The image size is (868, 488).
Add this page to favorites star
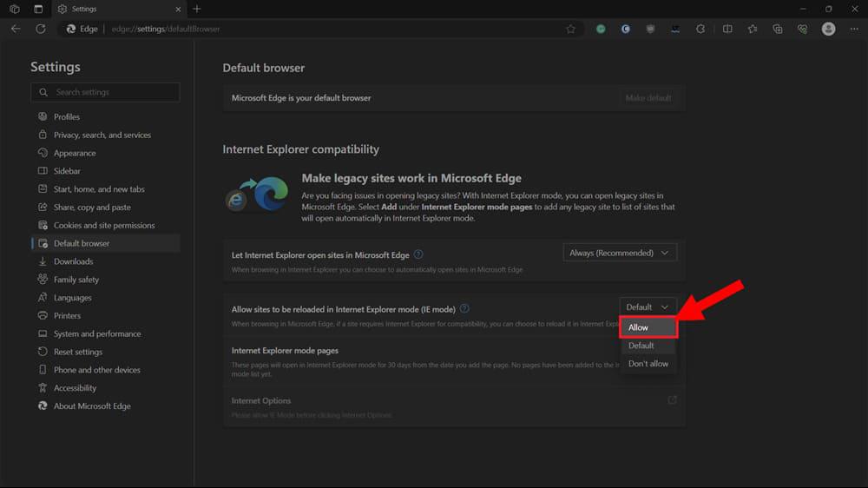(571, 29)
